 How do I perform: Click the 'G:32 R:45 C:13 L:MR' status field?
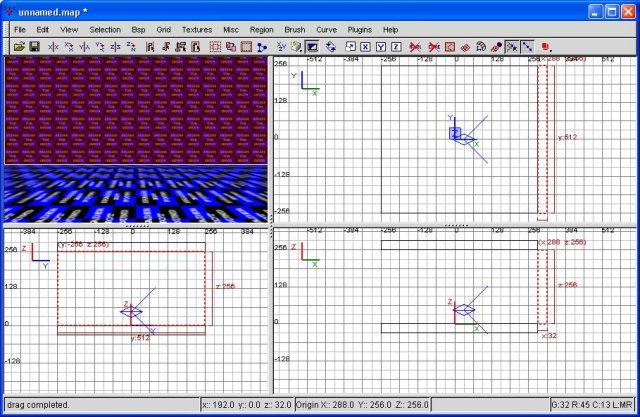coord(592,405)
